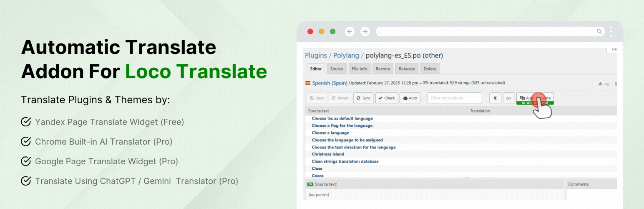Click the red window dot
The height and width of the screenshot is (209, 644).
click(x=310, y=31)
